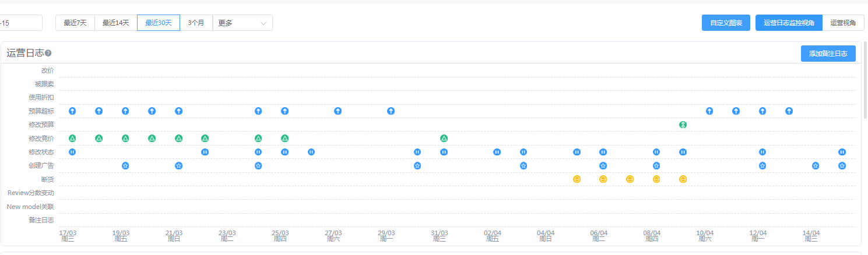This screenshot has width=868, height=255.
Task: Click the 修改竞价 marker on 31/03
Action: pos(444,139)
